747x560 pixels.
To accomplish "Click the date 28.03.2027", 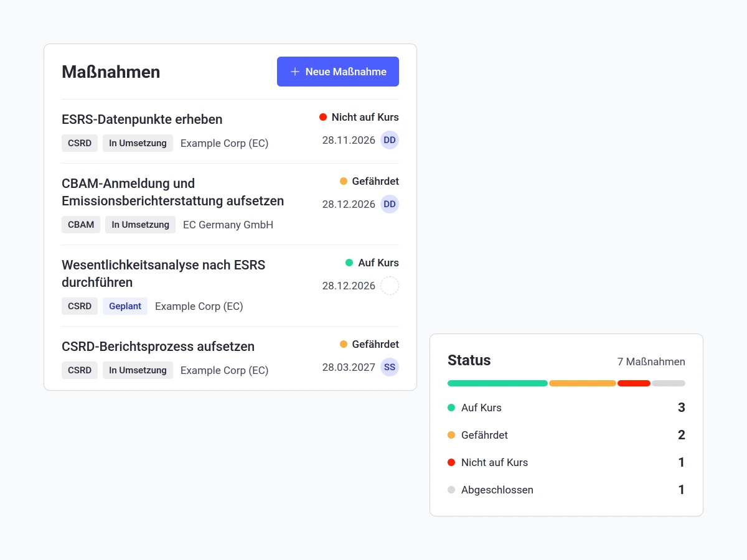I will pos(349,367).
